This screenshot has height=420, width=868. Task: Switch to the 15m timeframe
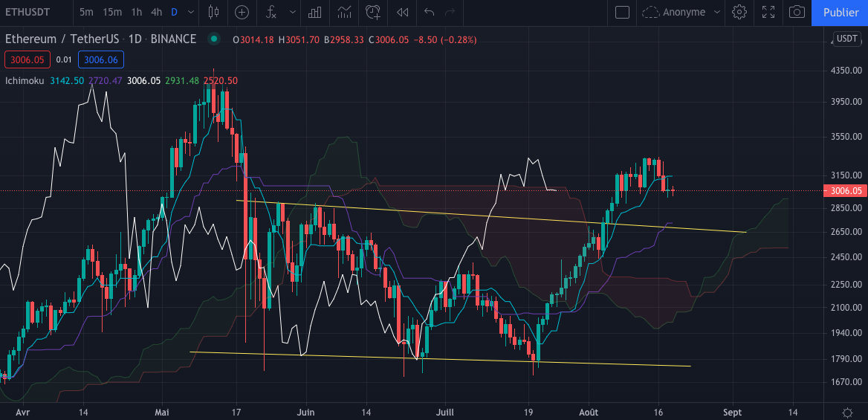click(112, 12)
